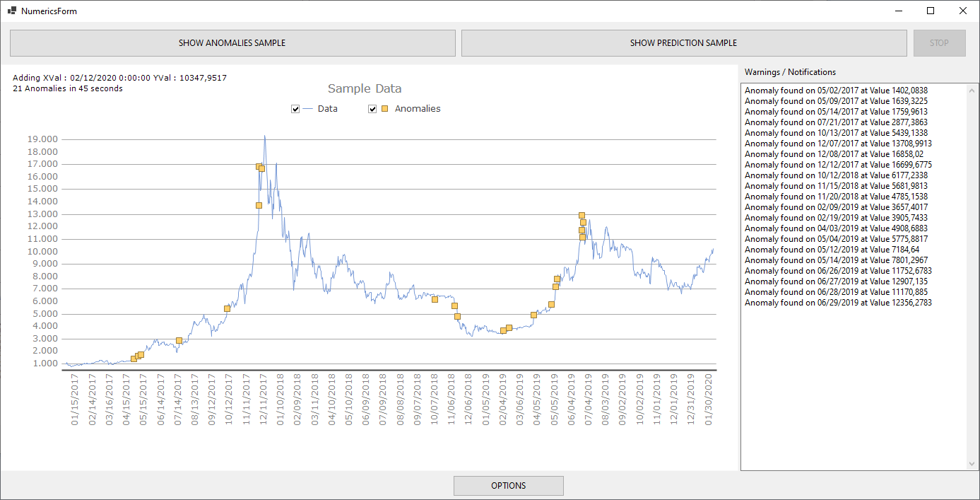Click the Data legend line marker
980x500 pixels.
(307, 109)
